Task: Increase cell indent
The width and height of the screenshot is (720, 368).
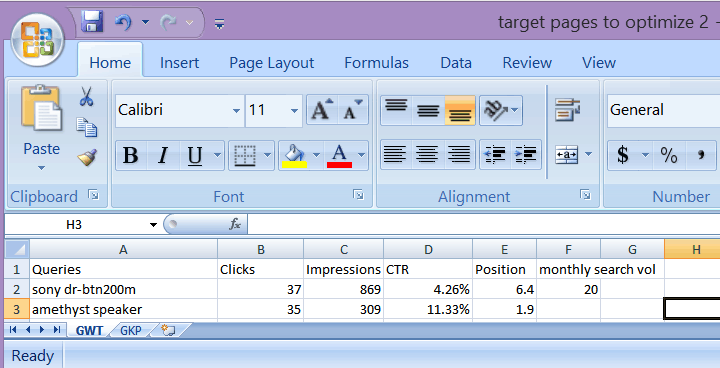Action: click(x=526, y=155)
